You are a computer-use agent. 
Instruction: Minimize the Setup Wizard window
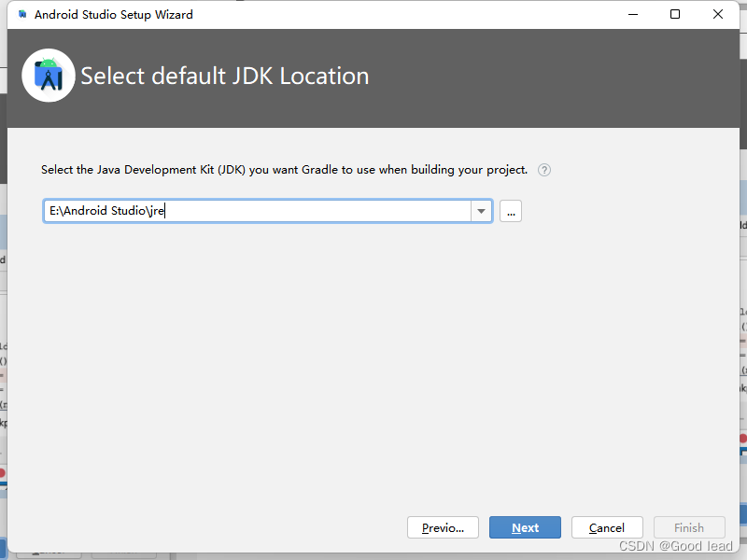pyautogui.click(x=633, y=14)
